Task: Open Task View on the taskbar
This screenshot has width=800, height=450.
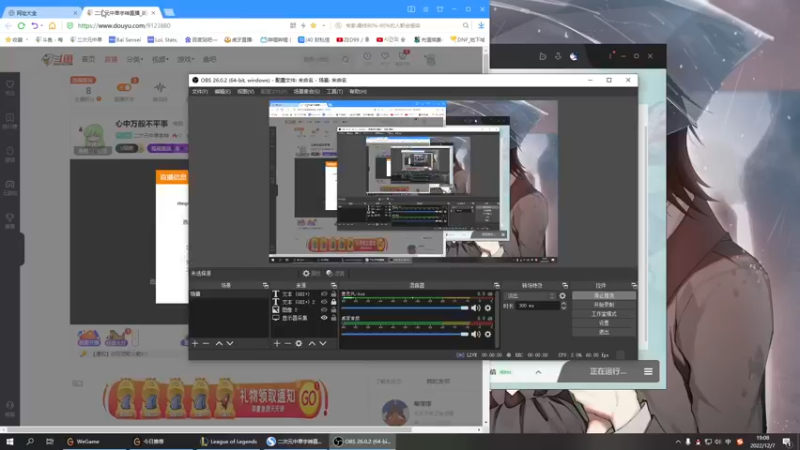Action: [49, 441]
